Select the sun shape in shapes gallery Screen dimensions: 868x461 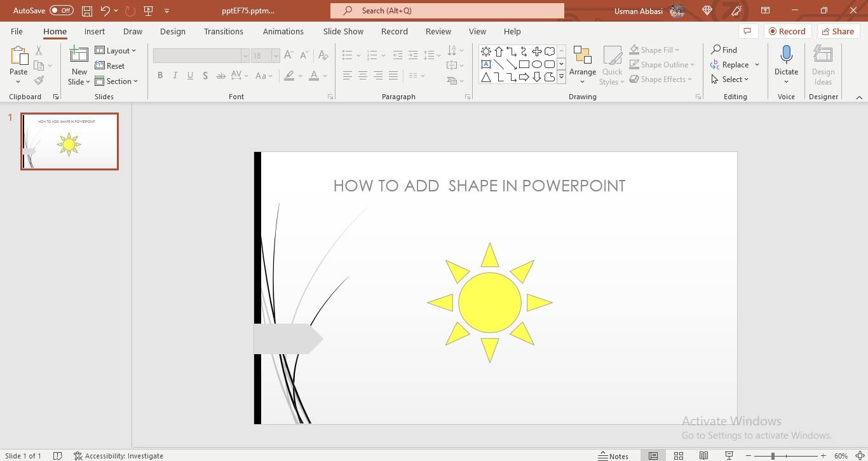[486, 52]
